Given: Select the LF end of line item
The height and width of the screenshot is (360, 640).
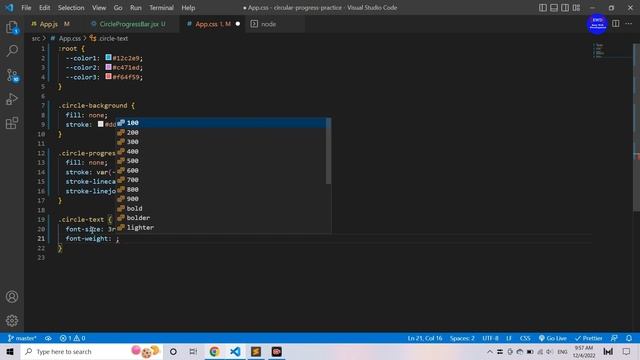Looking at the screenshot, I should 509,338.
